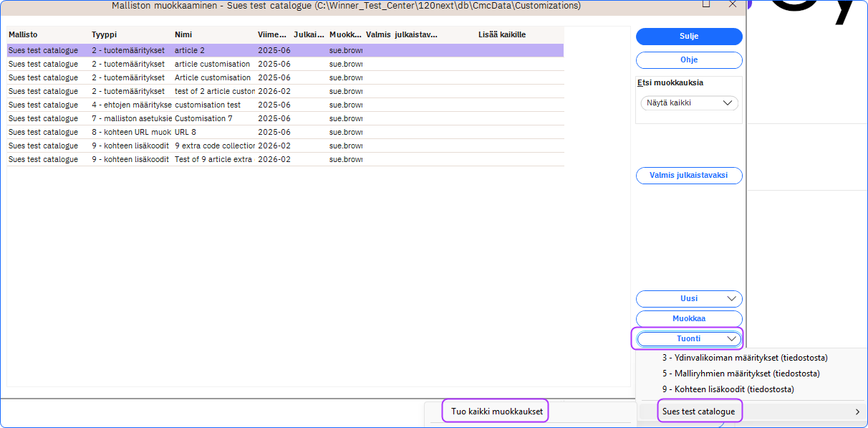This screenshot has height=428, width=868.
Task: Sort by the Tyyppi column header
Action: (x=105, y=34)
